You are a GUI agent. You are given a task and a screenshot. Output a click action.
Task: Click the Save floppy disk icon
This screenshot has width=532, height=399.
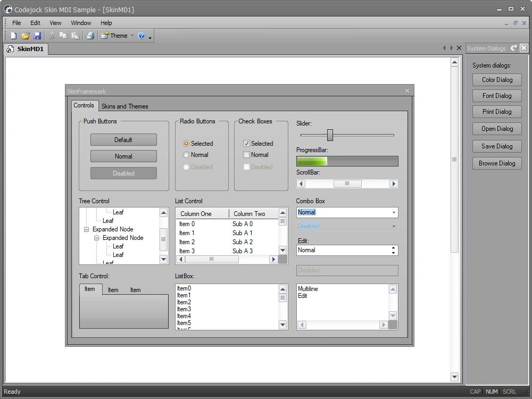point(37,36)
